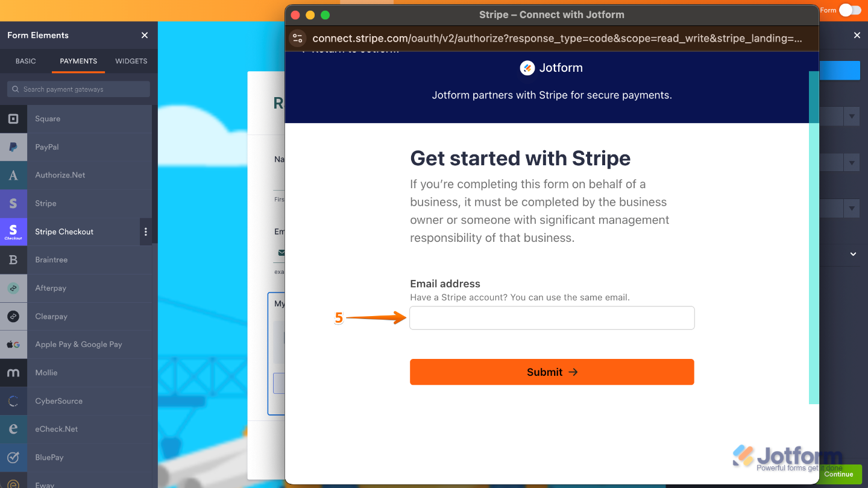Close the right-side settings panel
This screenshot has height=488, width=868.
857,36
